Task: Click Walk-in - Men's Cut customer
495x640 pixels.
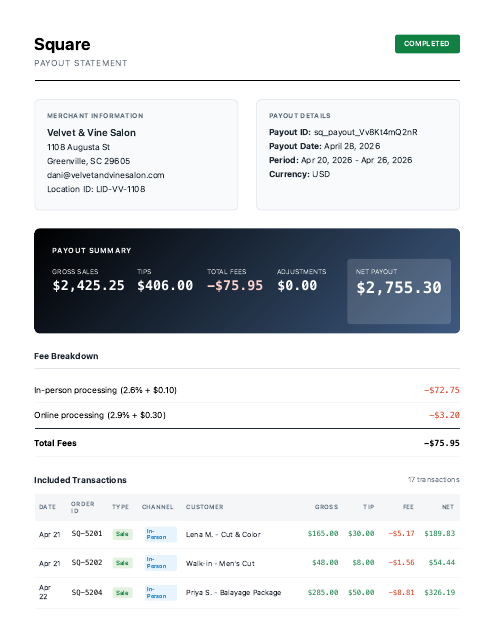Action: tap(220, 563)
